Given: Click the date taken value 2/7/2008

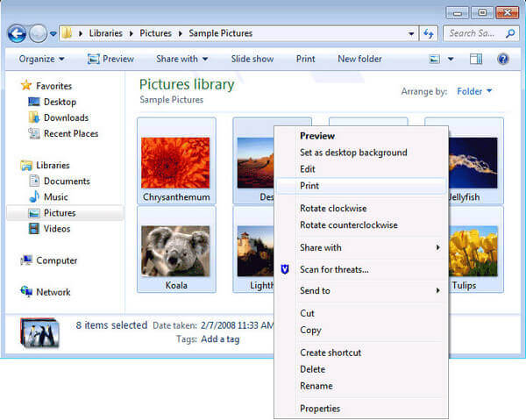Looking at the screenshot, I should (x=238, y=325).
